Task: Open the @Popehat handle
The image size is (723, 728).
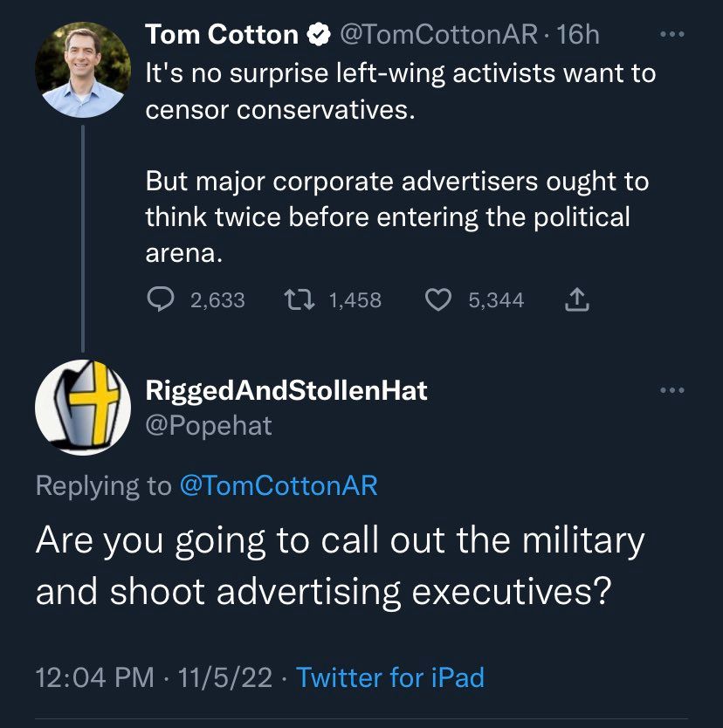Action: [x=209, y=425]
